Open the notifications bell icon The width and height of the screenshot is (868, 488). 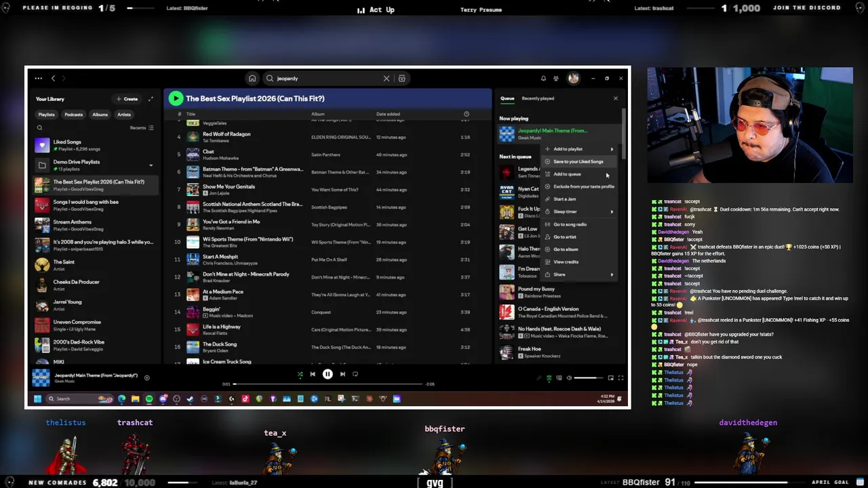(x=543, y=79)
